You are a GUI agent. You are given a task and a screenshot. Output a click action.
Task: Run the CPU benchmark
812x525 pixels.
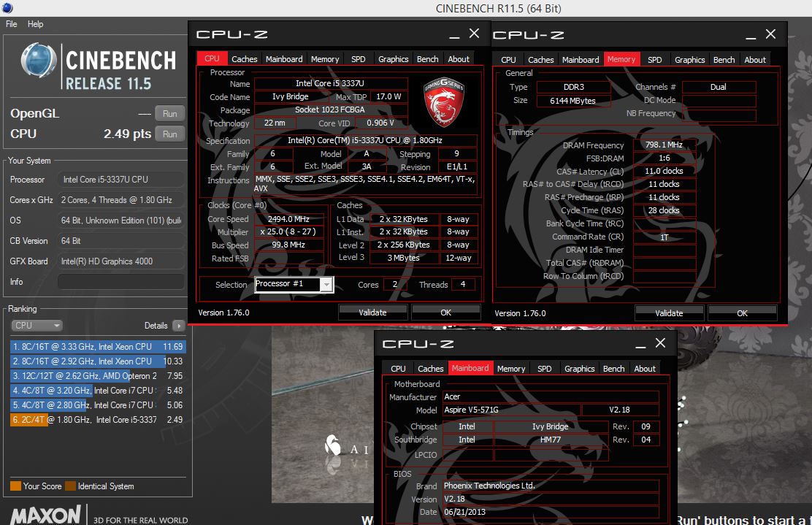pos(170,134)
